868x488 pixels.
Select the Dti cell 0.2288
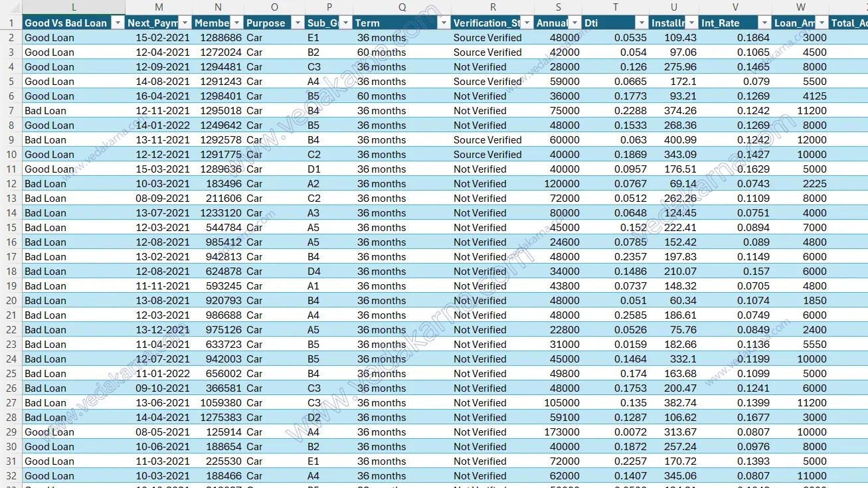(x=616, y=110)
